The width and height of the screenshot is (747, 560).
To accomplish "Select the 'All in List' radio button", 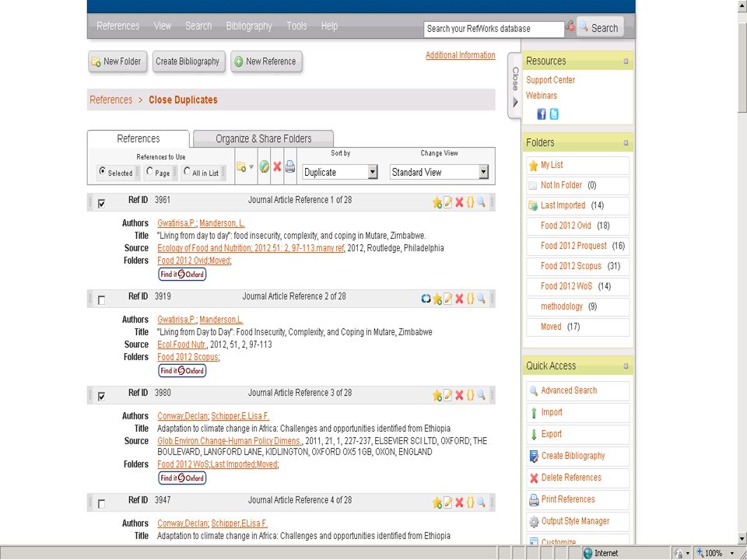I will coord(187,171).
